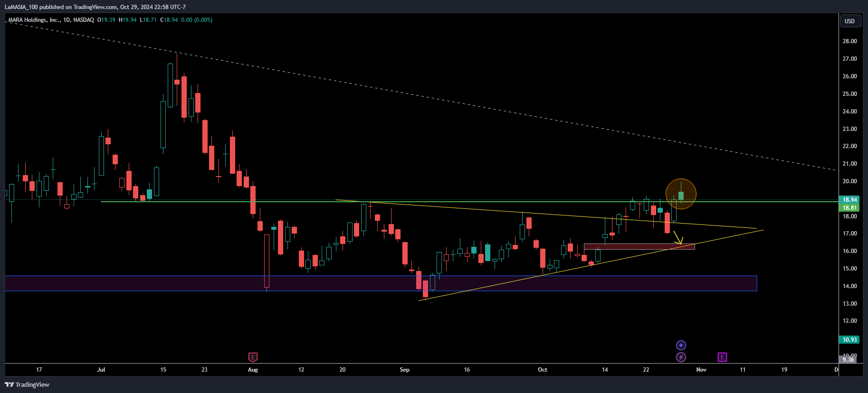The height and width of the screenshot is (393, 868).
Task: Click the green 18.81 price label
Action: point(850,208)
